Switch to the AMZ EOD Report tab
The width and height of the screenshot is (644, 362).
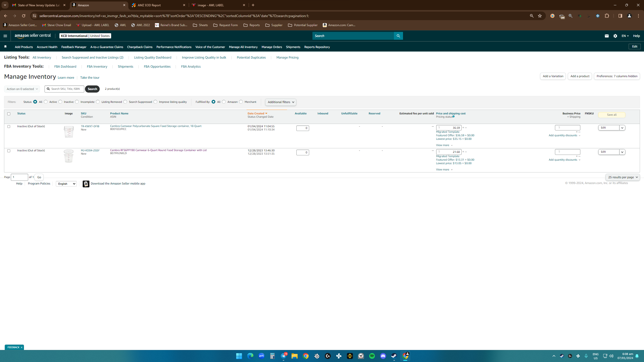click(159, 5)
